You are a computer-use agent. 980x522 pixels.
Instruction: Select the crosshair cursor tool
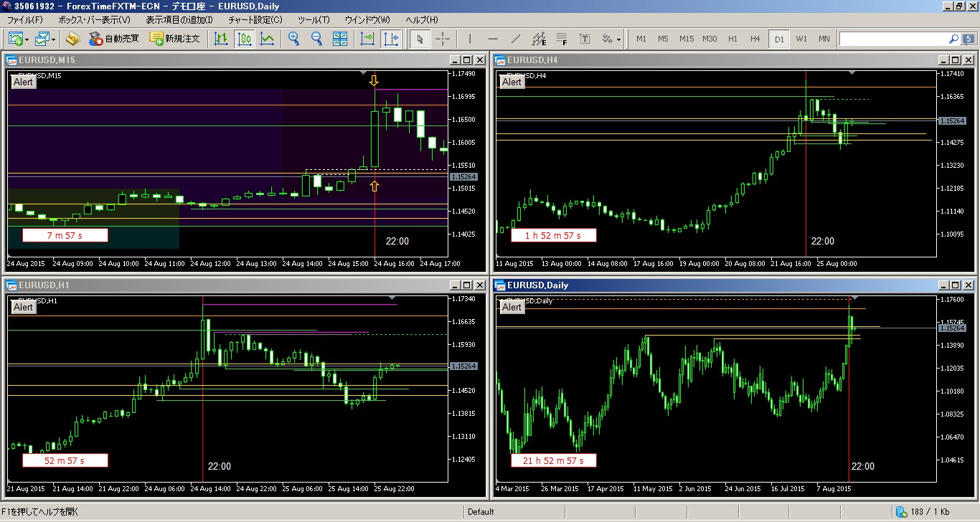443,39
